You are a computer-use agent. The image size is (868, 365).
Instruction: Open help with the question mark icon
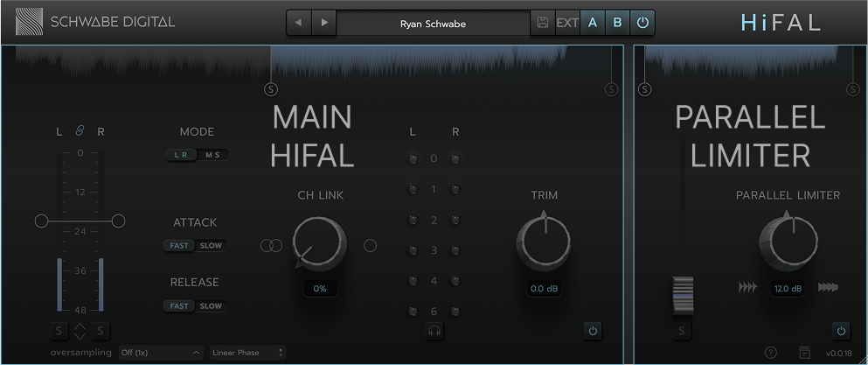tap(771, 352)
